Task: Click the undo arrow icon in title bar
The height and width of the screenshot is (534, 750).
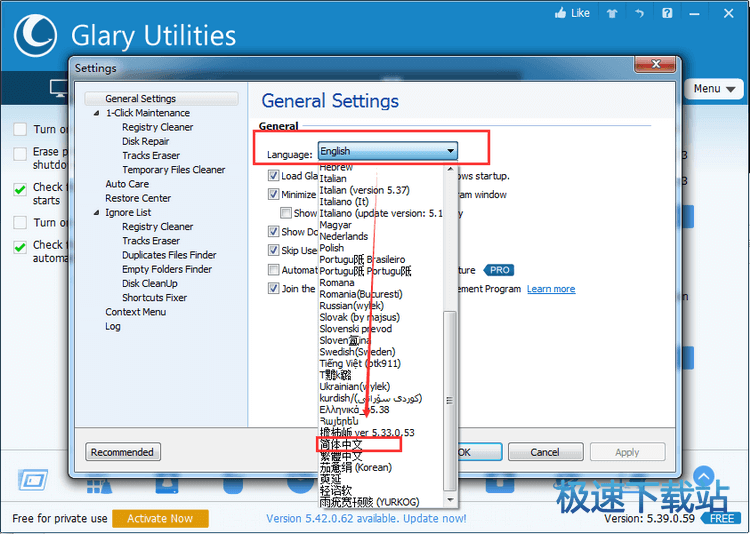Action: tap(640, 13)
